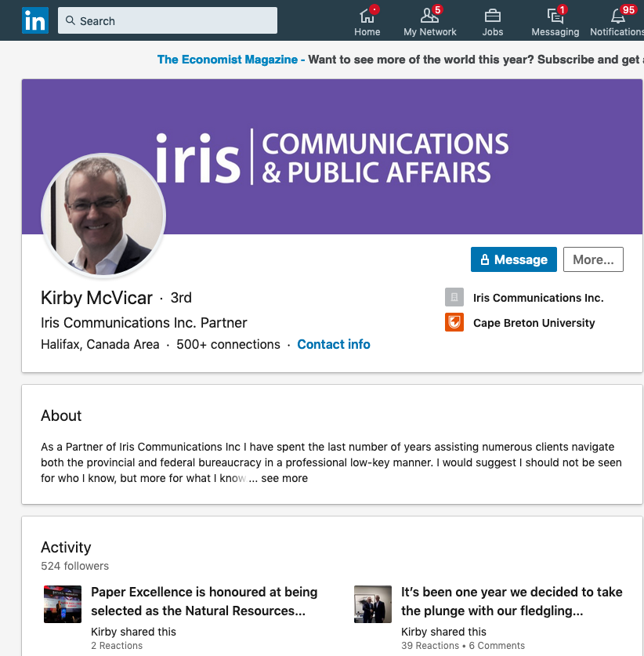Open the Notifications bell icon

click(x=619, y=16)
